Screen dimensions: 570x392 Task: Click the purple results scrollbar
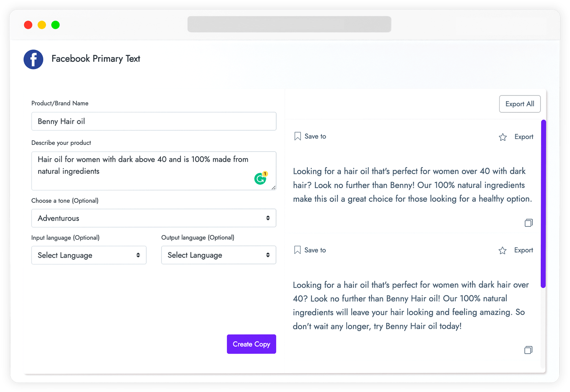coord(543,204)
